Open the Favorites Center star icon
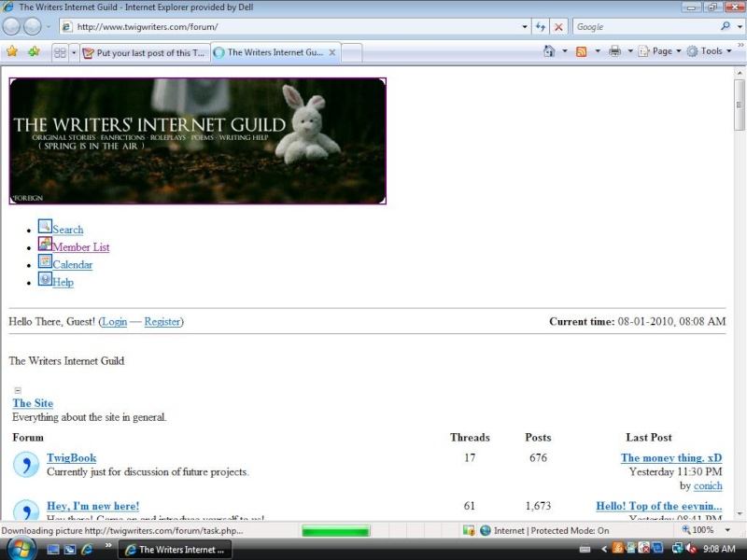 coord(12,51)
